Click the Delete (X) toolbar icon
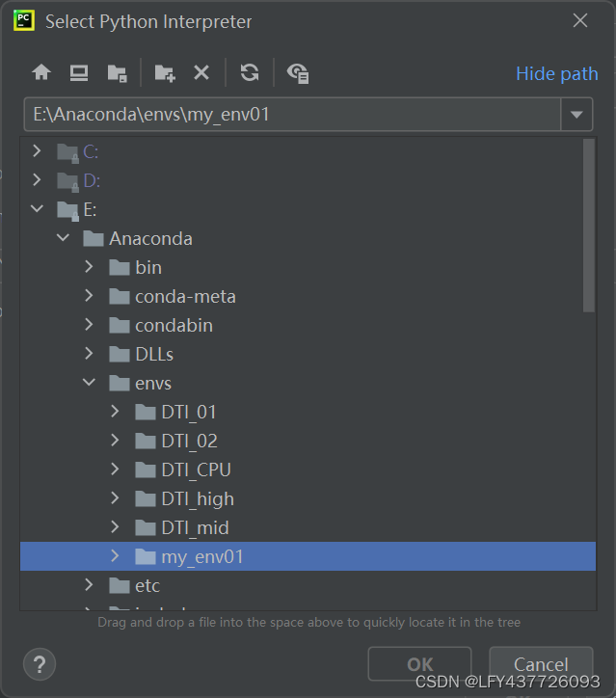616x698 pixels. (x=201, y=72)
